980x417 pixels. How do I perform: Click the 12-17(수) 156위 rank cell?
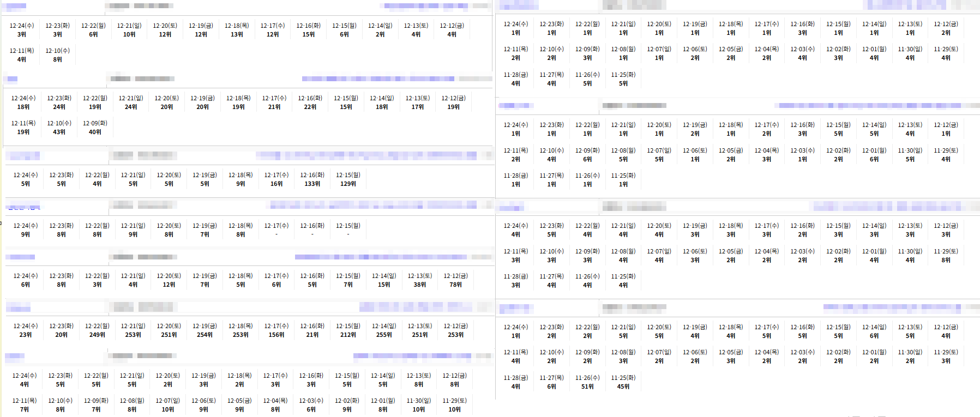click(276, 331)
